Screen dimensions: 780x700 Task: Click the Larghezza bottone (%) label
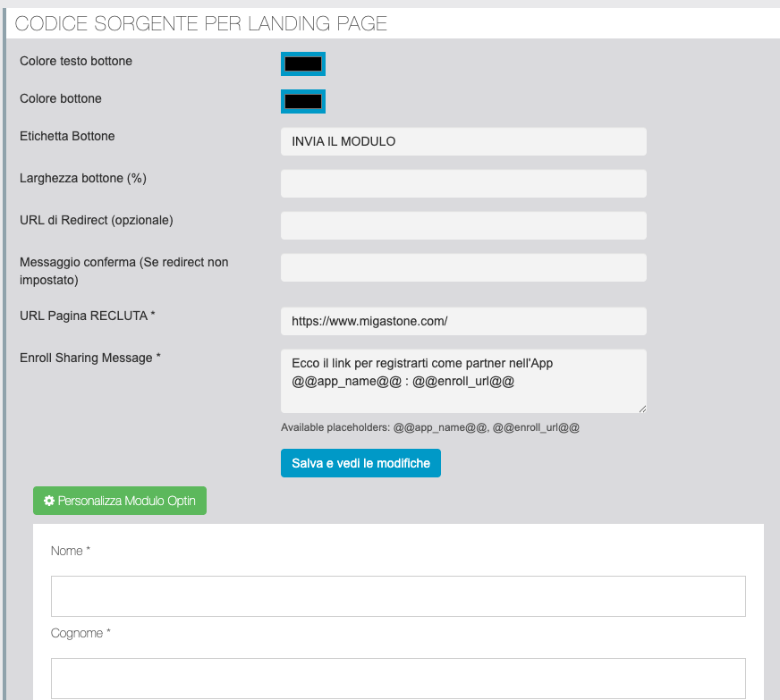click(83, 178)
